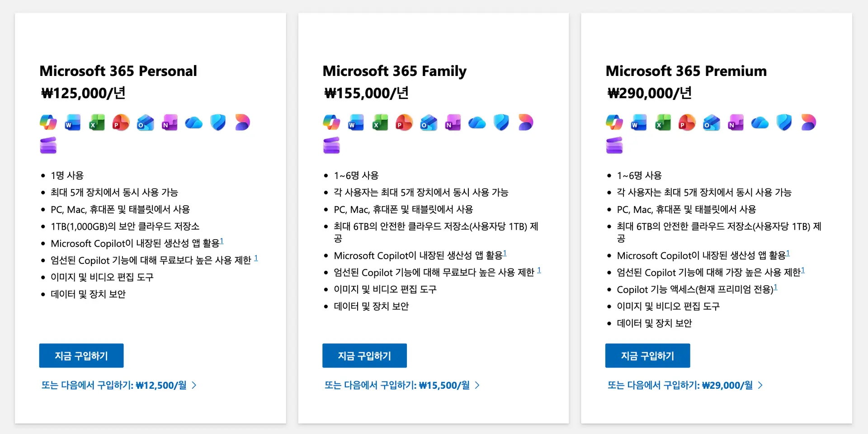This screenshot has width=868, height=434.
Task: Click the Defender shield icon in Family plan
Action: [x=501, y=122]
